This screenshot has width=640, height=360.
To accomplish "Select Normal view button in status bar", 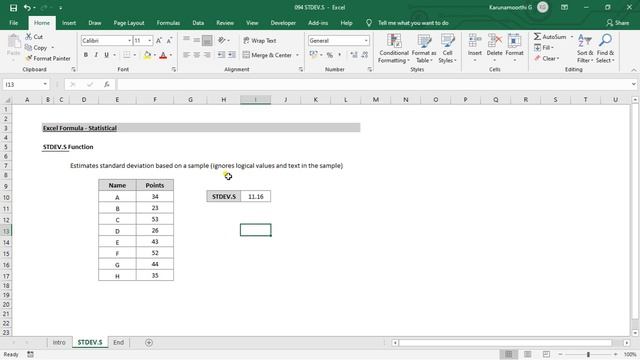I will click(509, 354).
